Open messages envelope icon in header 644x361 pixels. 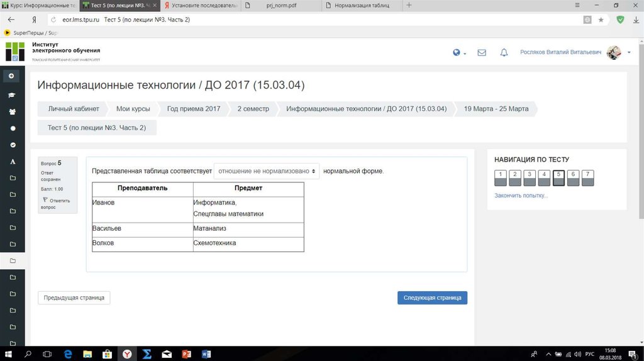coord(482,53)
